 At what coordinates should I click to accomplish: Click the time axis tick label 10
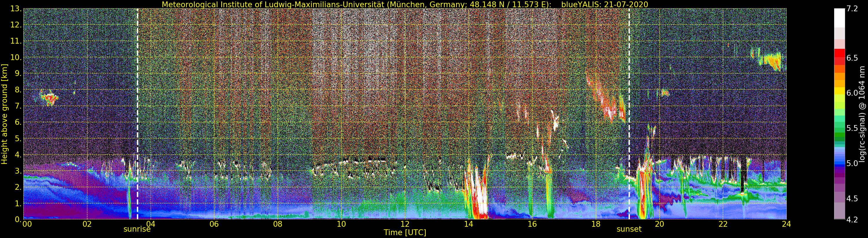click(x=341, y=224)
